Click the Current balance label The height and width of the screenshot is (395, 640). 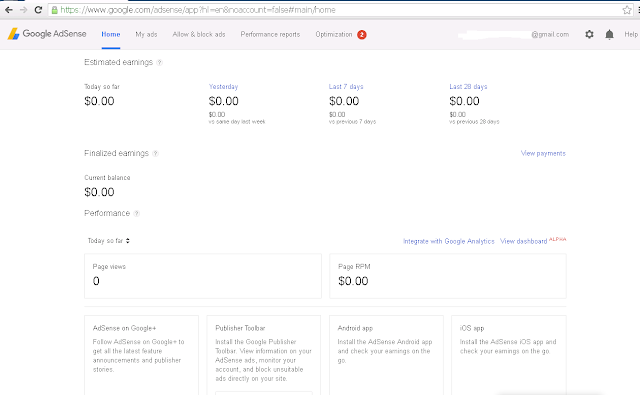click(107, 178)
